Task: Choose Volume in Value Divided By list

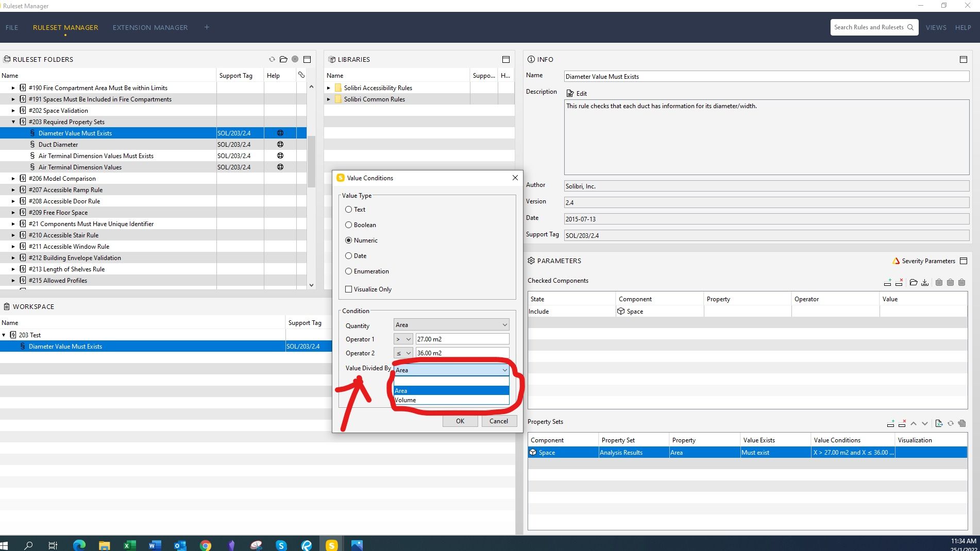Action: (451, 400)
